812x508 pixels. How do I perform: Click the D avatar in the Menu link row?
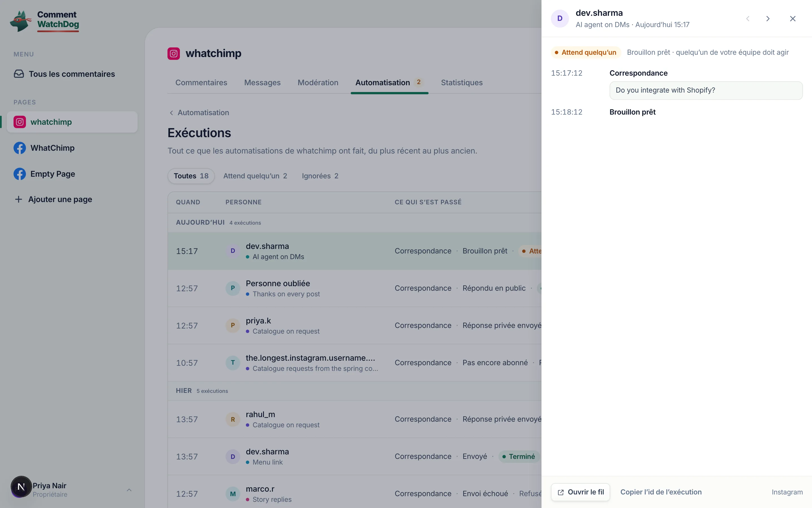(233, 457)
